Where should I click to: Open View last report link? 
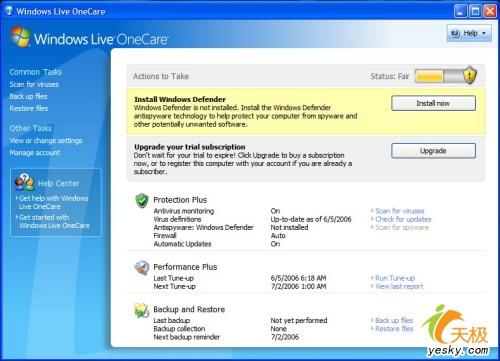399,286
